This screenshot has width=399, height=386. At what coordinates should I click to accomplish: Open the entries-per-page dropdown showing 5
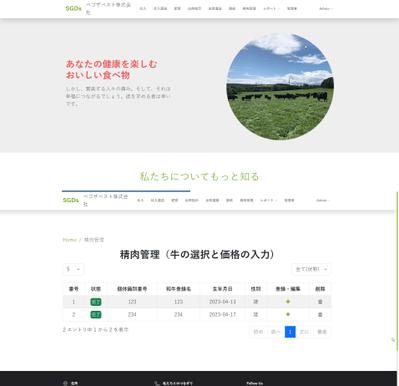pos(73,269)
